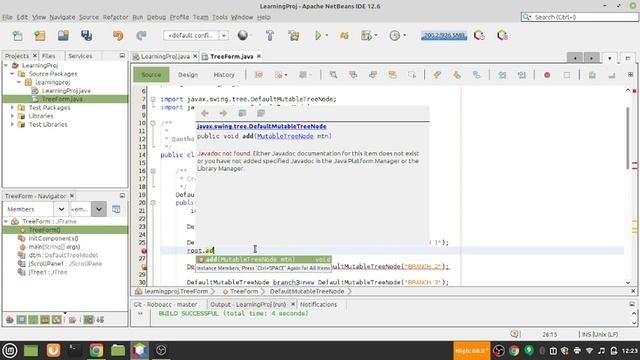Switch to the Files tab
This screenshot has width=640, height=360.
49,56
